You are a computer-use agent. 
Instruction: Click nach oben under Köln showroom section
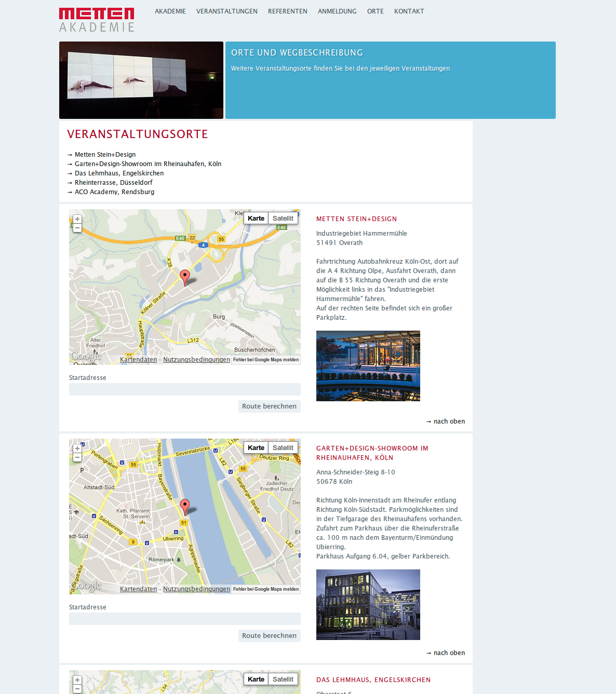click(446, 653)
